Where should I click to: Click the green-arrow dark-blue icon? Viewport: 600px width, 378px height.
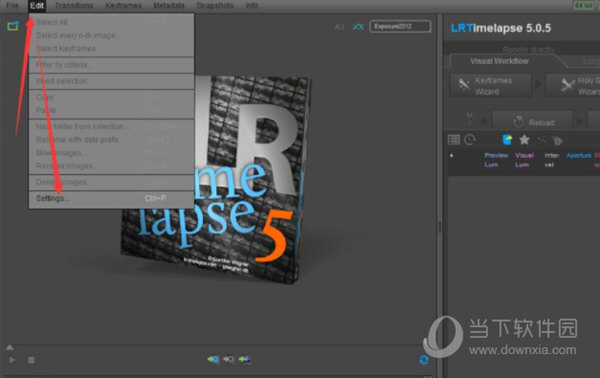click(x=245, y=359)
